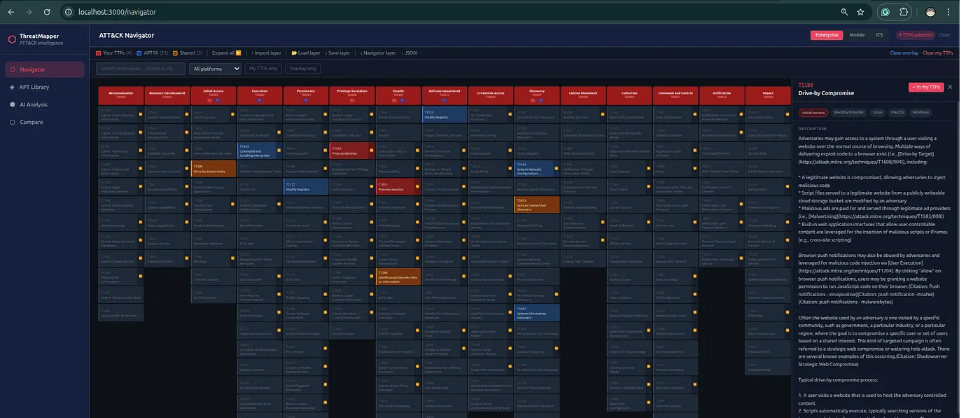Expand sub-techniques of Valid Accounts in Initial Access
The image size is (980, 418).
pyautogui.click(x=232, y=113)
